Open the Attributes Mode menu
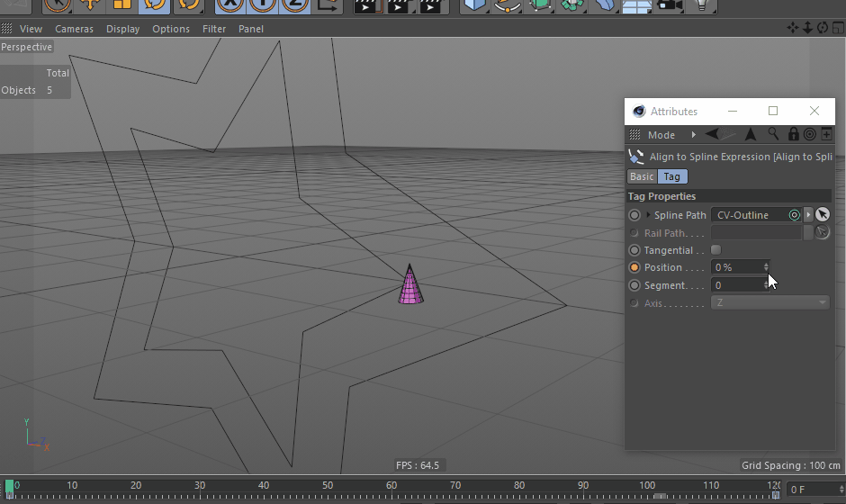 (x=661, y=135)
